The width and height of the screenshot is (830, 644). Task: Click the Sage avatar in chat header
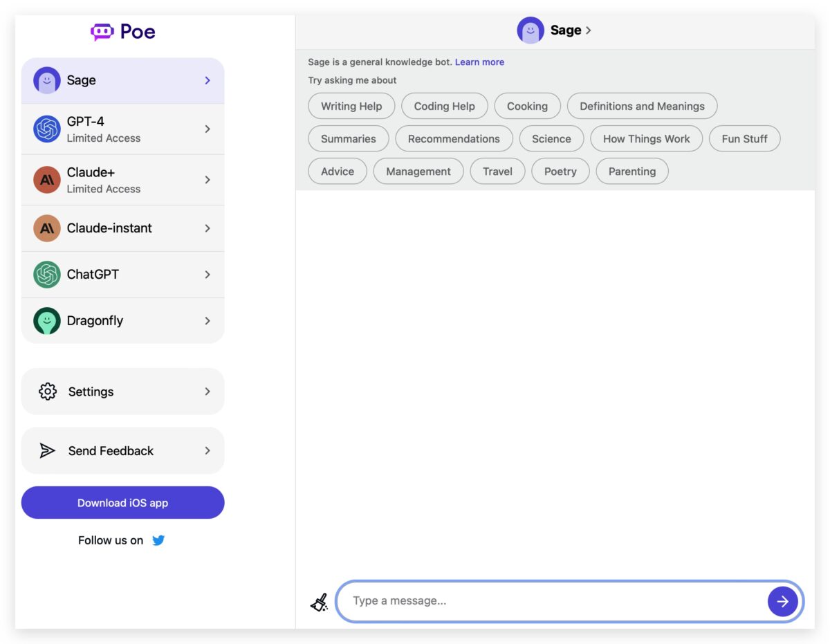[x=531, y=30]
